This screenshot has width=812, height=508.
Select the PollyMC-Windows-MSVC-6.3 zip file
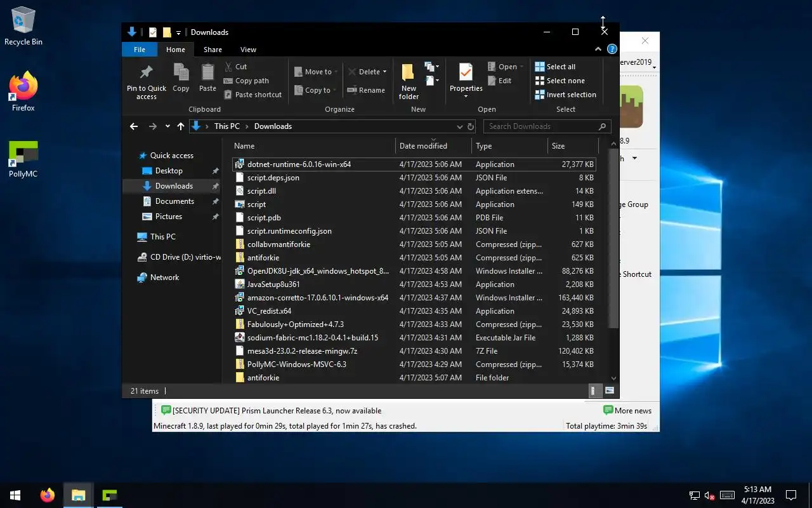coord(414,364)
